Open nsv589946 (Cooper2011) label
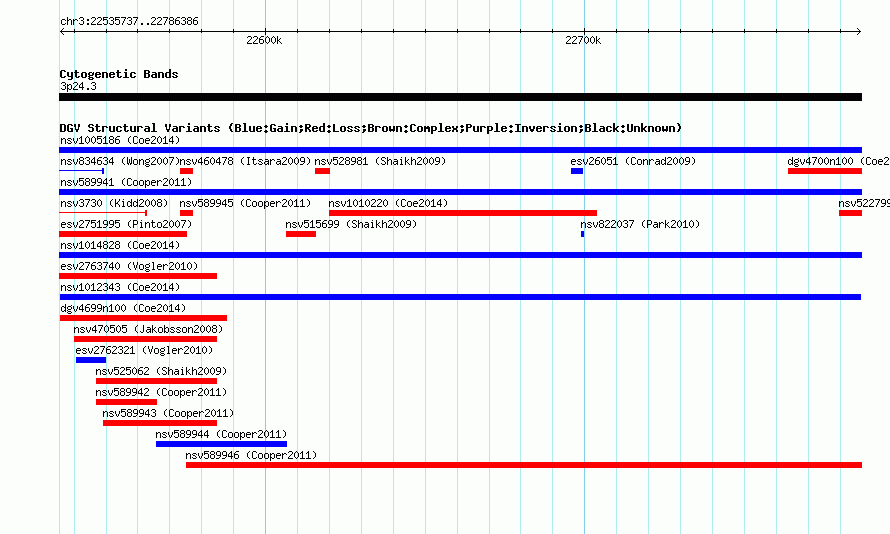Screen dimensions: 890x534 (251, 455)
